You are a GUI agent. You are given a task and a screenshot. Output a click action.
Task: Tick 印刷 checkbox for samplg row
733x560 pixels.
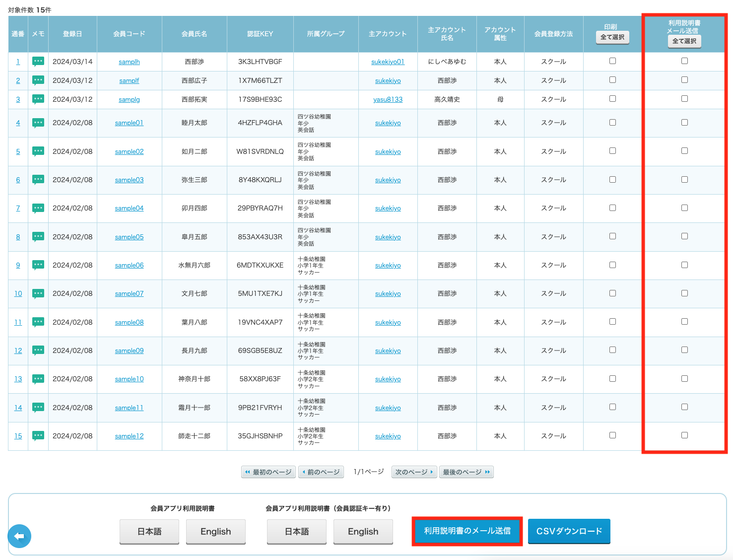pyautogui.click(x=612, y=99)
